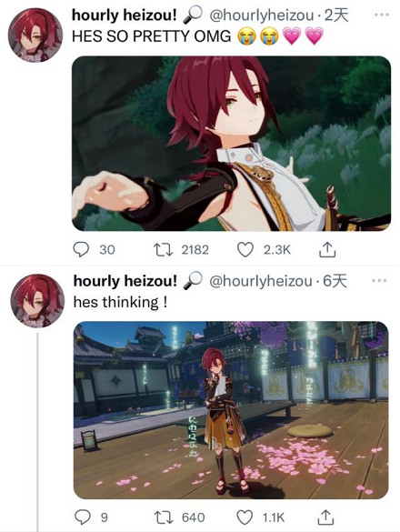
Task: Open @hourlyheizou handle on first tweet
Action: pyautogui.click(x=262, y=15)
